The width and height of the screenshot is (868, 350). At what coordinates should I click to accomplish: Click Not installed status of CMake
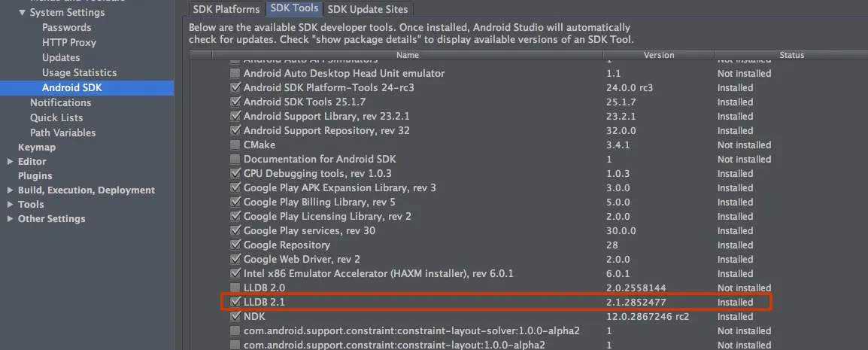click(x=744, y=145)
